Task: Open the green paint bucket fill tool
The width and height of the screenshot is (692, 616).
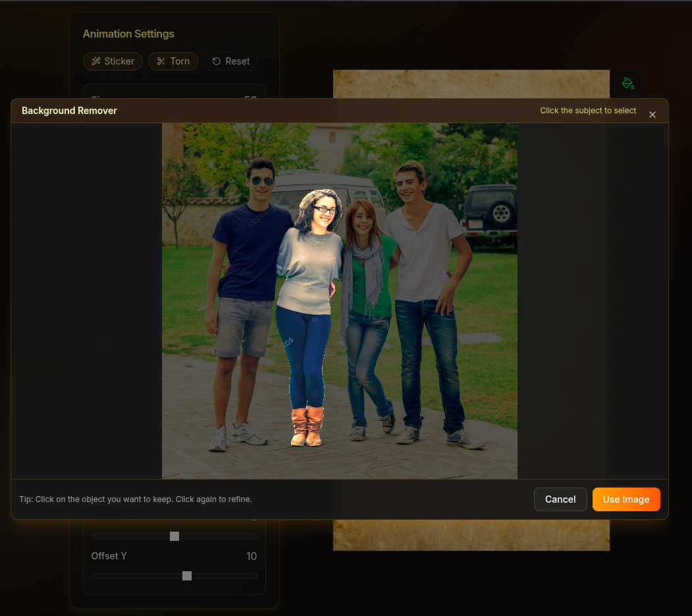Action: 627,83
